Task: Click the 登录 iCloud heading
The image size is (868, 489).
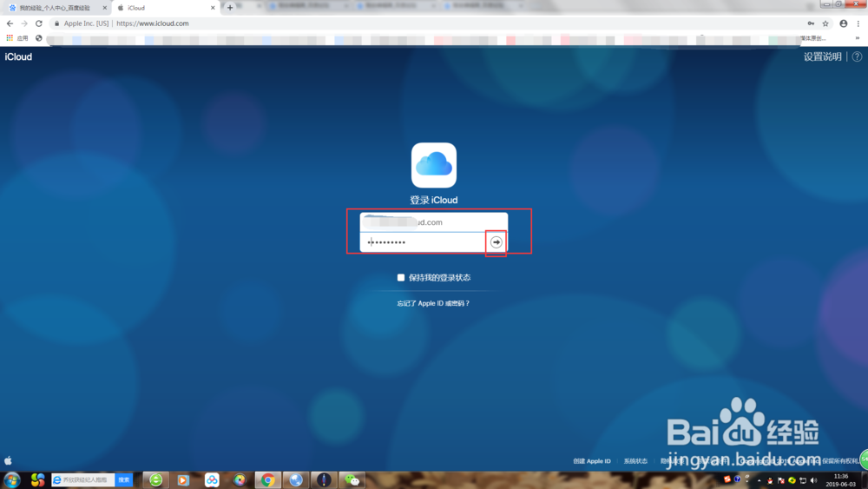Action: (433, 200)
